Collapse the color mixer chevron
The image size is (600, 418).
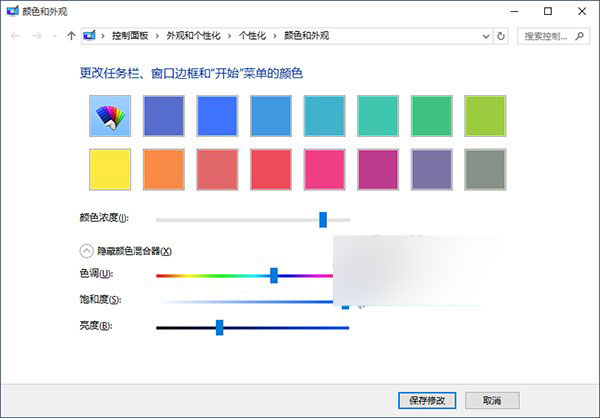pos(86,251)
